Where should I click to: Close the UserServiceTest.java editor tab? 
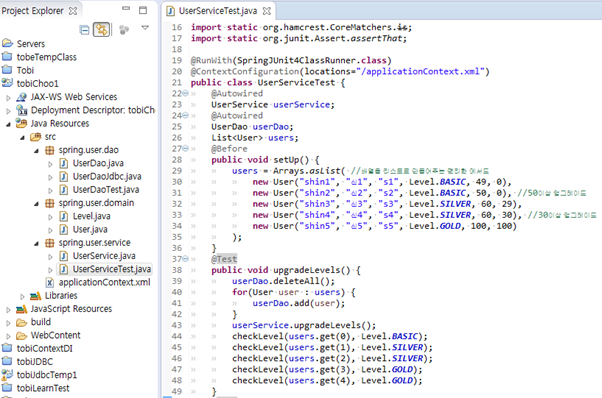pos(266,11)
